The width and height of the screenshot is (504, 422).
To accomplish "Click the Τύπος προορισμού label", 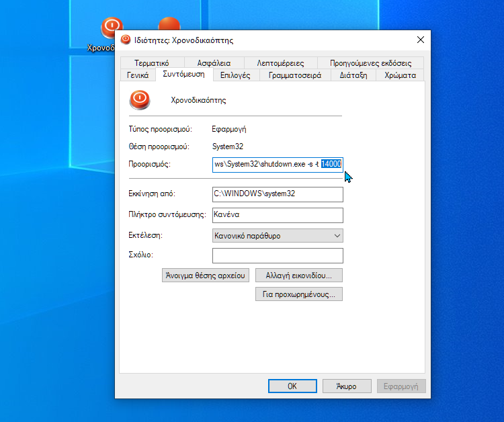I will pos(160,129).
